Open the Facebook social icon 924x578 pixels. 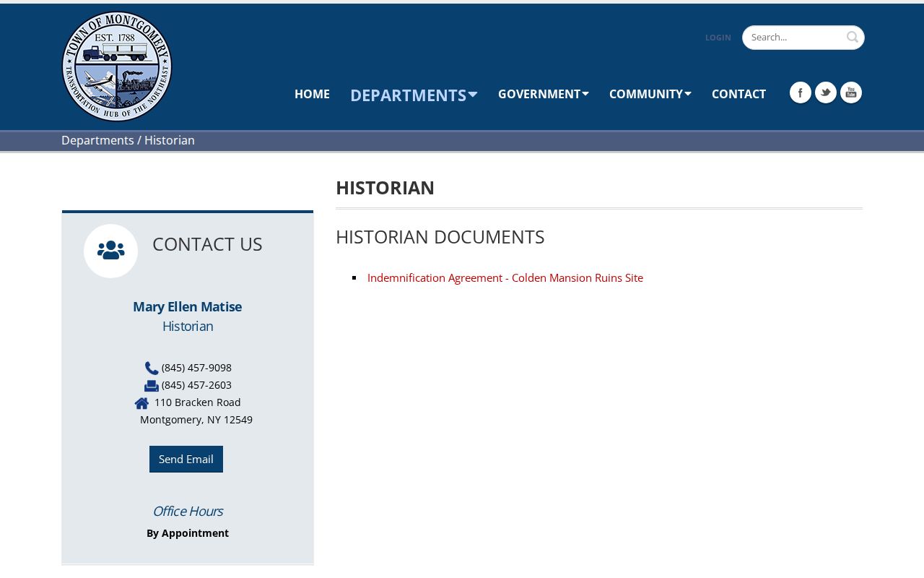point(800,92)
